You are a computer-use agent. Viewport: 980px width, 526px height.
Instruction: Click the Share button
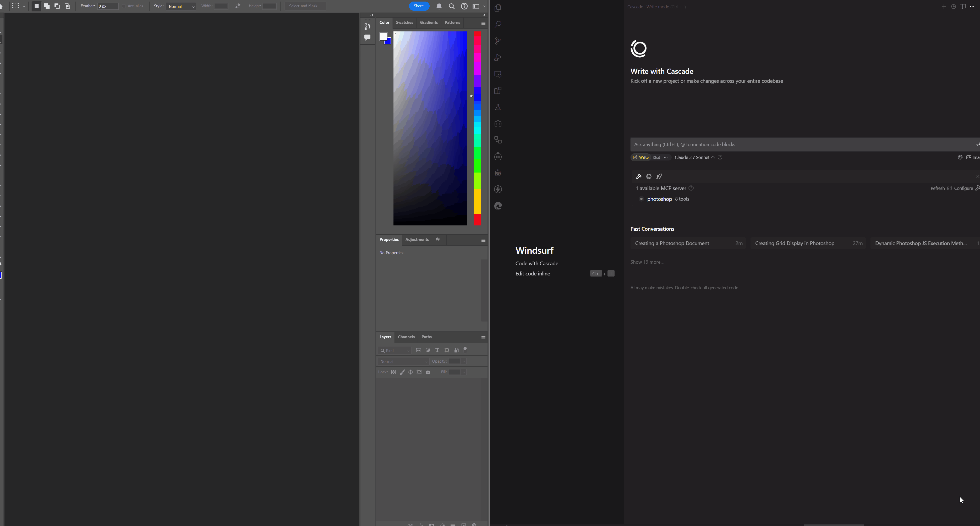pos(419,6)
